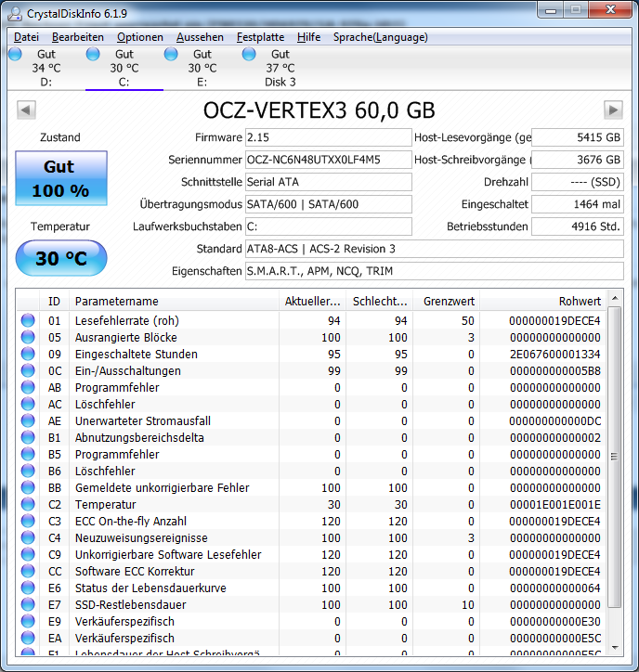Image resolution: width=639 pixels, height=672 pixels.
Task: Click status icon of EA Verkäuferspezifisch row
Action: coord(28,639)
